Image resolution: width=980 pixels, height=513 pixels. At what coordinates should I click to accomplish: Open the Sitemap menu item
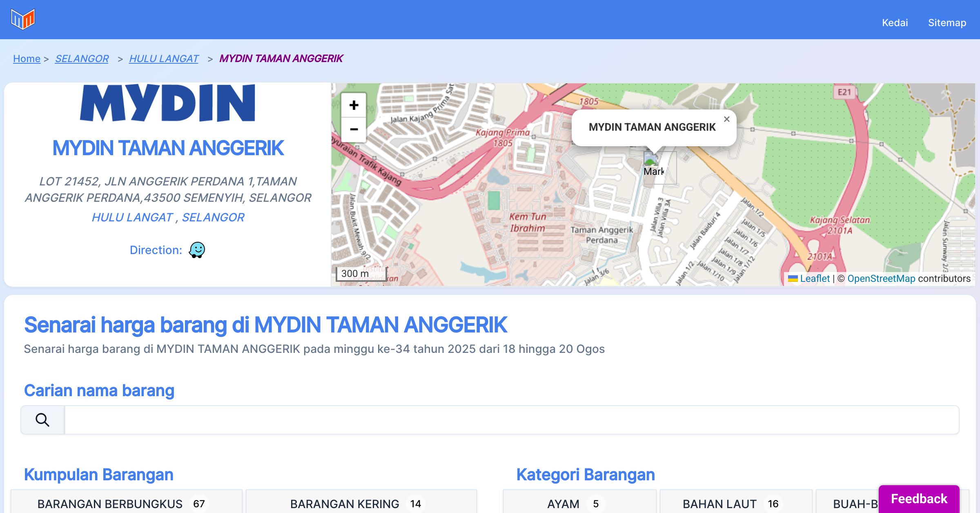pos(947,22)
